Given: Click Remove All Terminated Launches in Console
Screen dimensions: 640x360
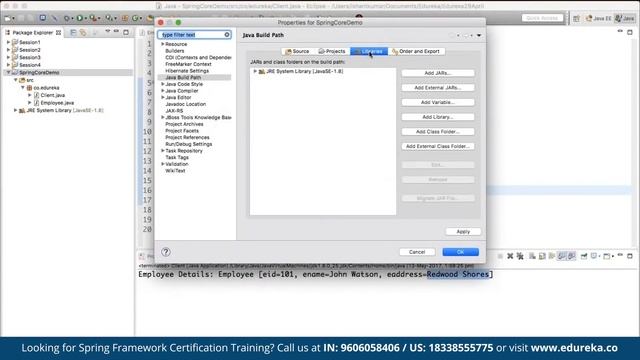Looking at the screenshot, I should [x=520, y=256].
